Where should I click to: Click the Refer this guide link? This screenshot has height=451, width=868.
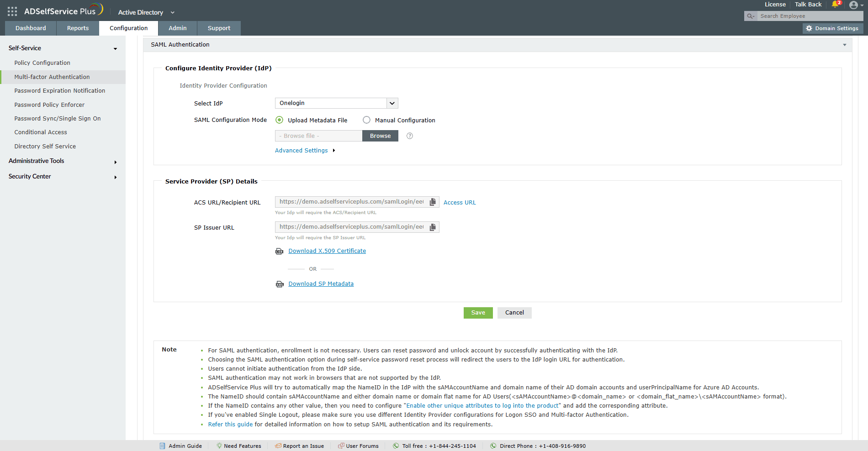(230, 425)
